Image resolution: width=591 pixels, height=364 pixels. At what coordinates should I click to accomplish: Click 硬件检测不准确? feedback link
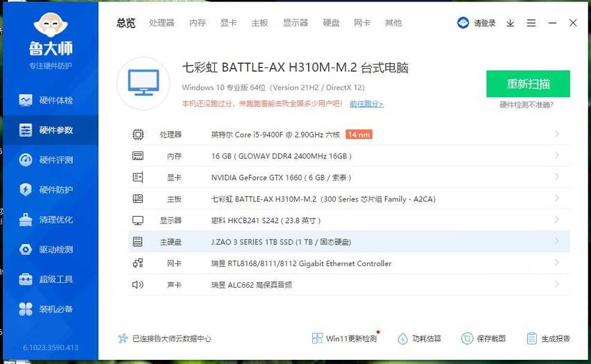click(x=526, y=105)
